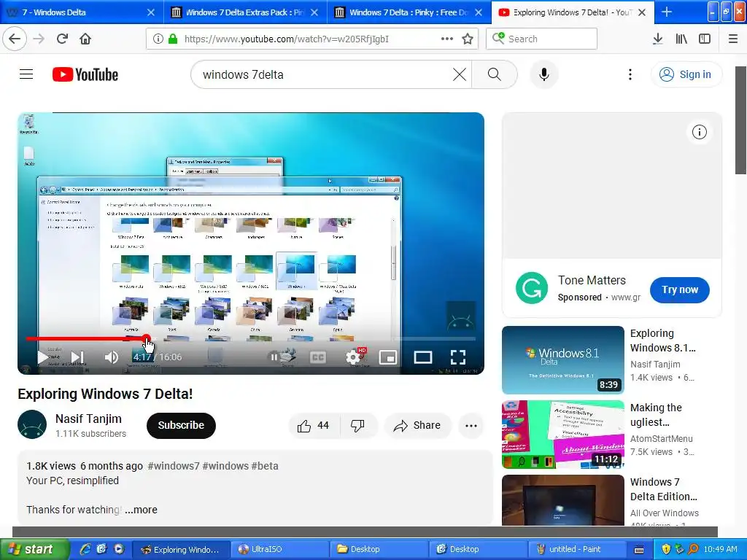The image size is (747, 560).
Task: Click 'Try now' on Tone Matters ad
Action: pyautogui.click(x=680, y=289)
